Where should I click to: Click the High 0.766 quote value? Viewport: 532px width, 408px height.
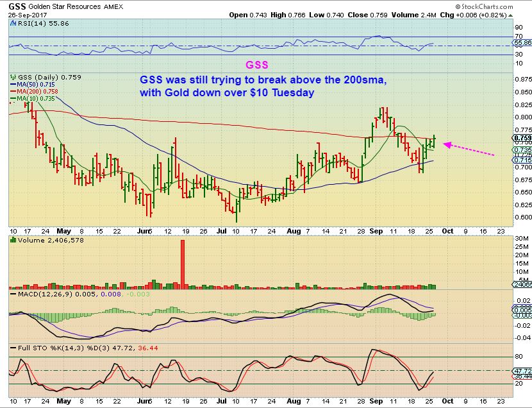click(288, 15)
